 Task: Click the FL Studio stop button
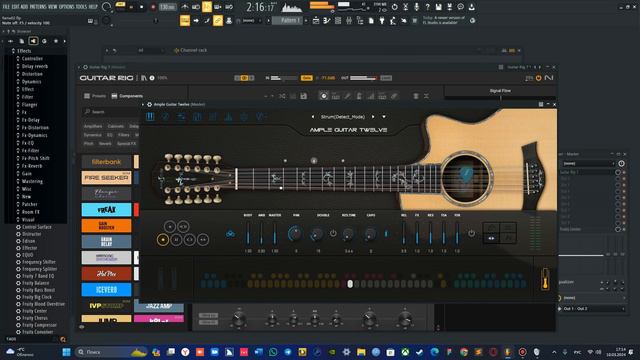(142, 7)
